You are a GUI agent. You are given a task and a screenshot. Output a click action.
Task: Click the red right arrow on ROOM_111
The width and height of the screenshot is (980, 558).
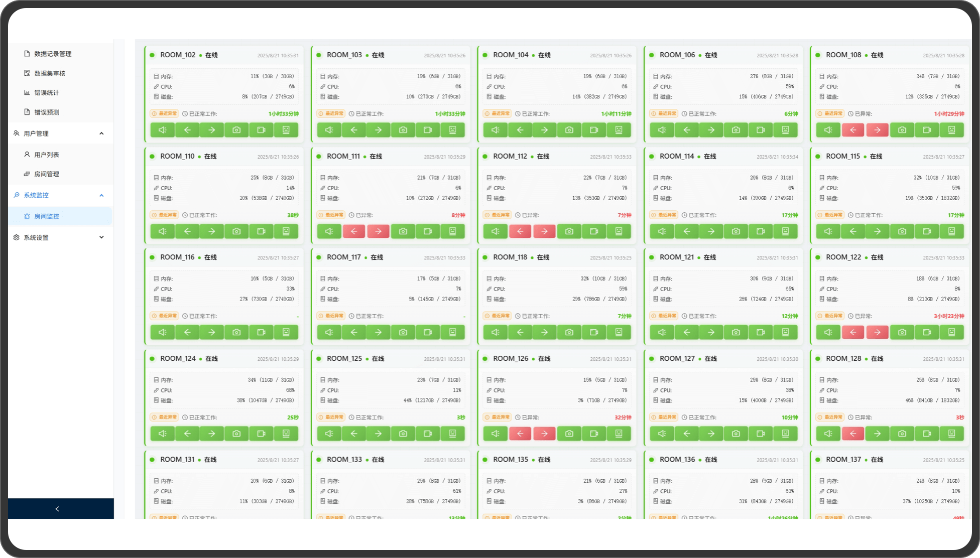tap(378, 231)
